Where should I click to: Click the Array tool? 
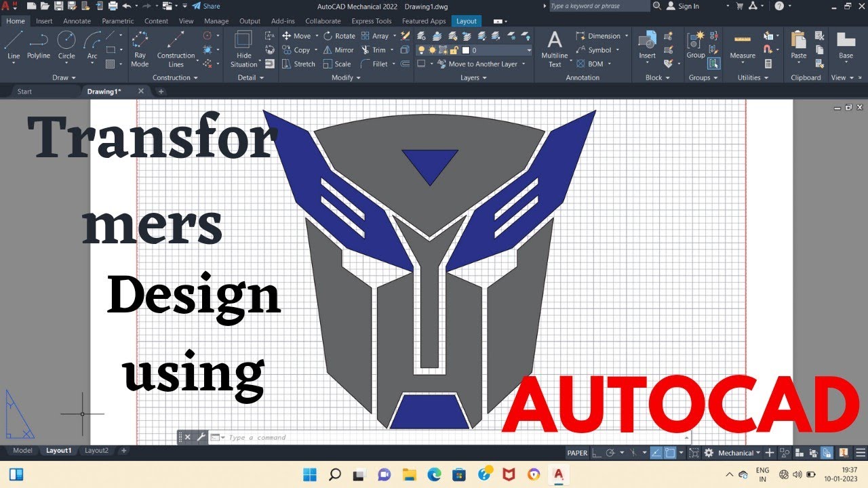[375, 36]
